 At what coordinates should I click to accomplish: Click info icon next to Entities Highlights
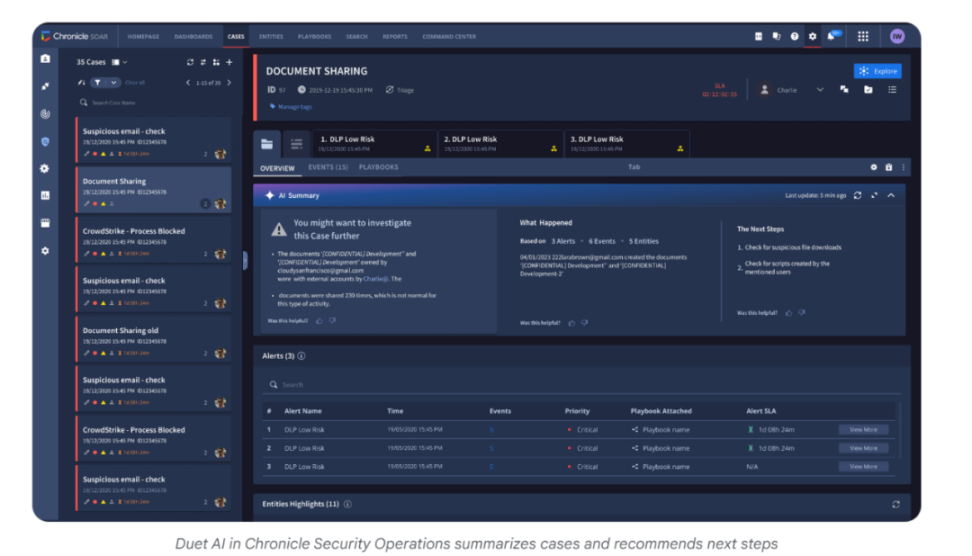tap(348, 505)
